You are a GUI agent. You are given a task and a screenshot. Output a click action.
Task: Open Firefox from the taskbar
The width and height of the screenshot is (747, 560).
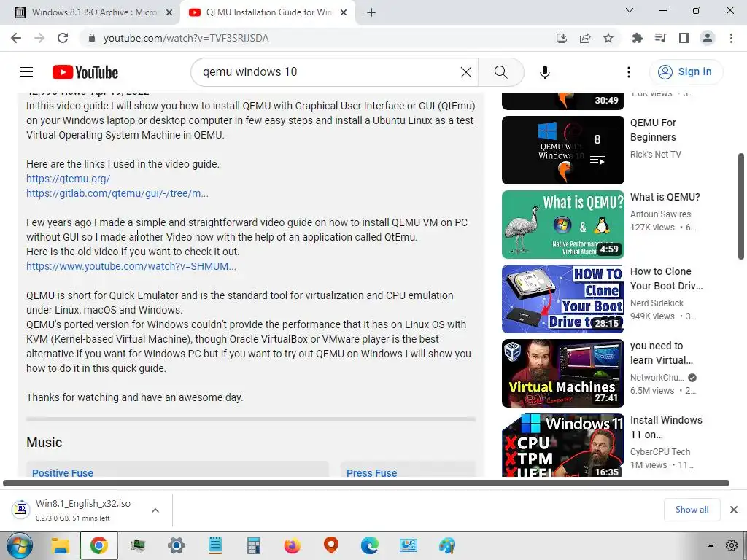292,545
